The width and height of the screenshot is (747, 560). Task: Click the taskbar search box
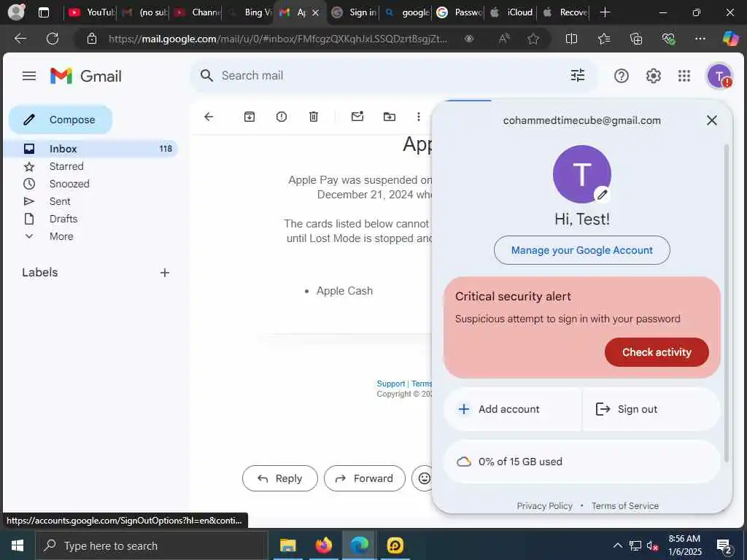[x=152, y=545]
